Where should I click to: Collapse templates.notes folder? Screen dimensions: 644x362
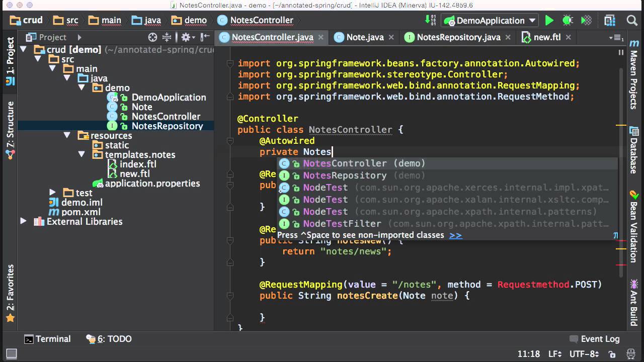tap(82, 155)
